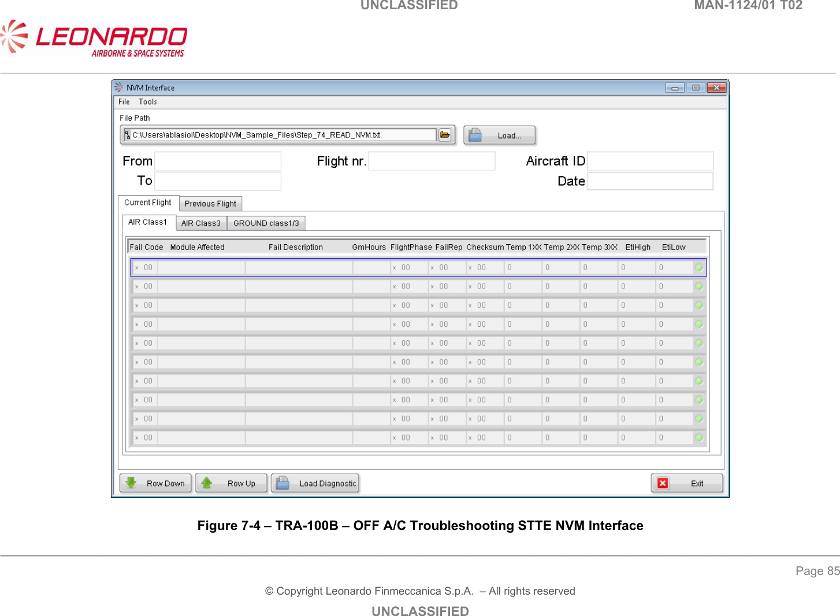Click the EtiLow column header
This screenshot has height=616, width=840.
[674, 247]
